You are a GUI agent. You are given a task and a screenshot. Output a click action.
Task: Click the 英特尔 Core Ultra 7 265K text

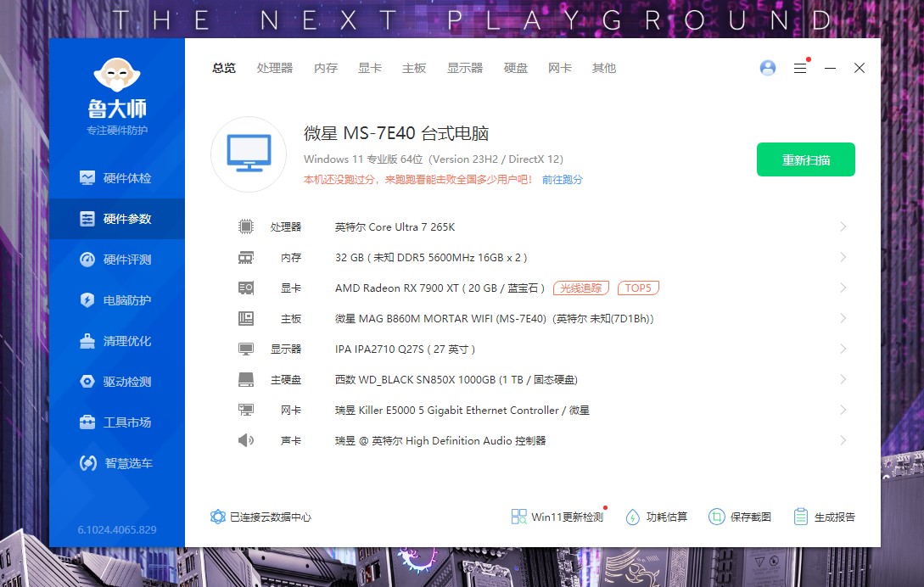pyautogui.click(x=395, y=226)
